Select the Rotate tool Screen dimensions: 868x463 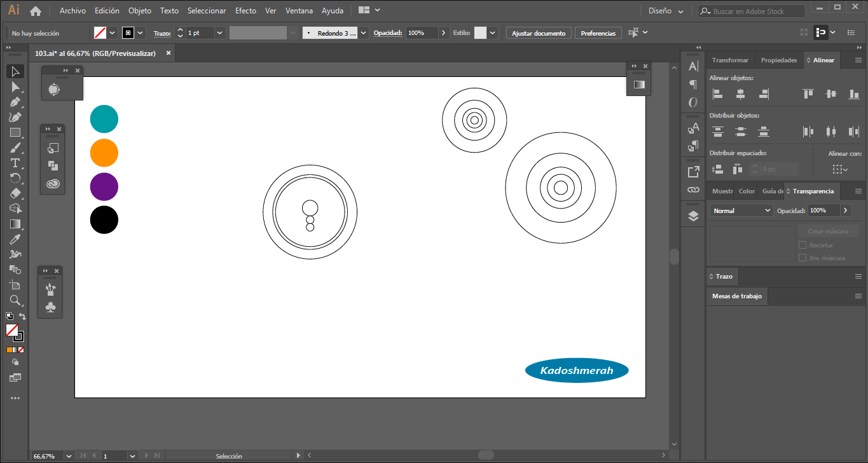coord(15,178)
